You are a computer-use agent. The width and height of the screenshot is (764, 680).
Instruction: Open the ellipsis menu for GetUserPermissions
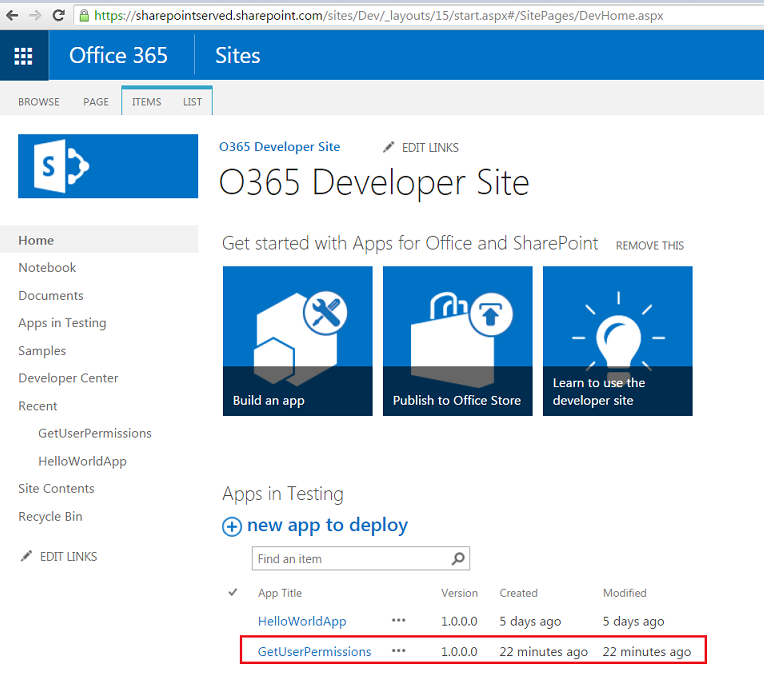[399, 651]
